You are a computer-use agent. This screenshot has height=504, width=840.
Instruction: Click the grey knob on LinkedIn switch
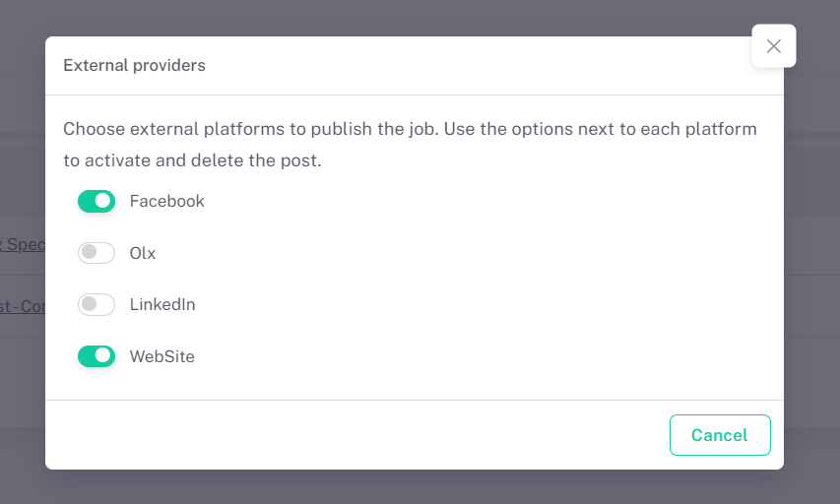coord(90,305)
